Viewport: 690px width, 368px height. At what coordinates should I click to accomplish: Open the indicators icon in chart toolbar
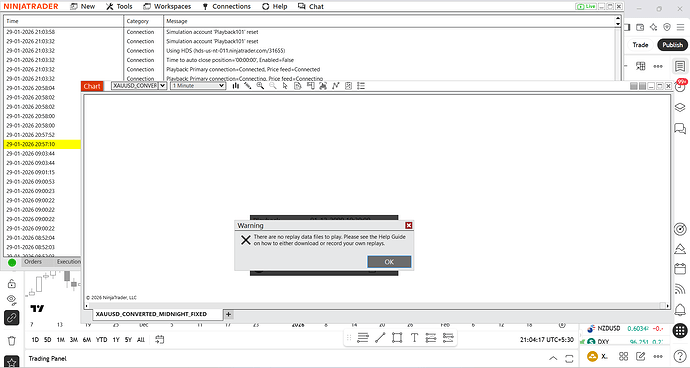pos(323,86)
